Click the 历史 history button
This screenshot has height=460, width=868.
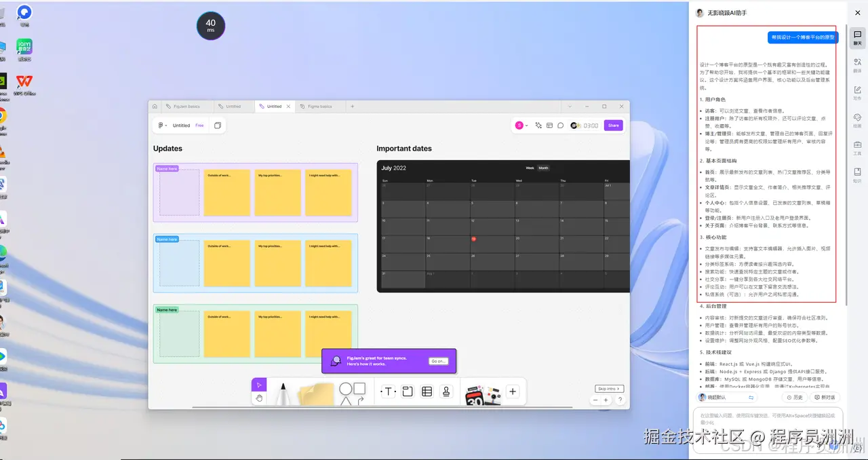(795, 397)
